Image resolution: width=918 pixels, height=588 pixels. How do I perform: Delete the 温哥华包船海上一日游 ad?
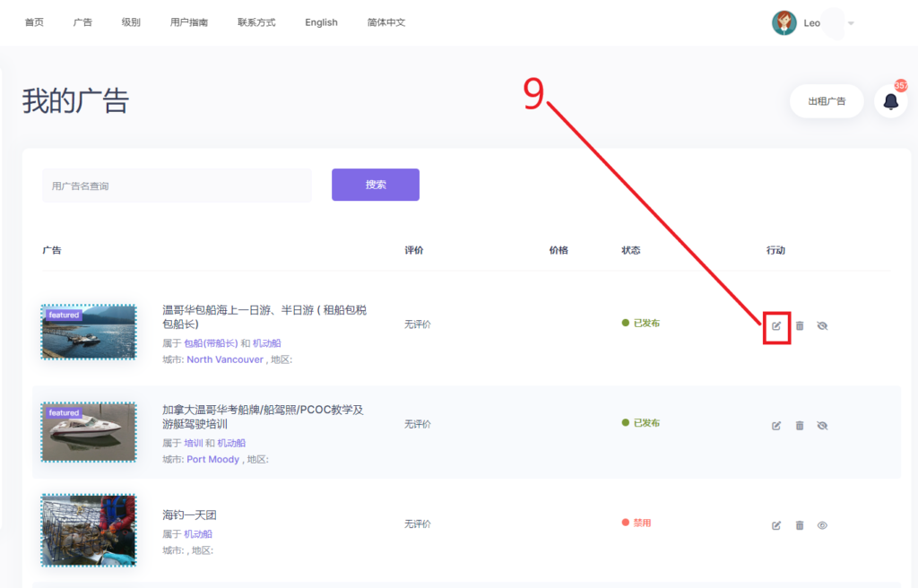point(800,326)
